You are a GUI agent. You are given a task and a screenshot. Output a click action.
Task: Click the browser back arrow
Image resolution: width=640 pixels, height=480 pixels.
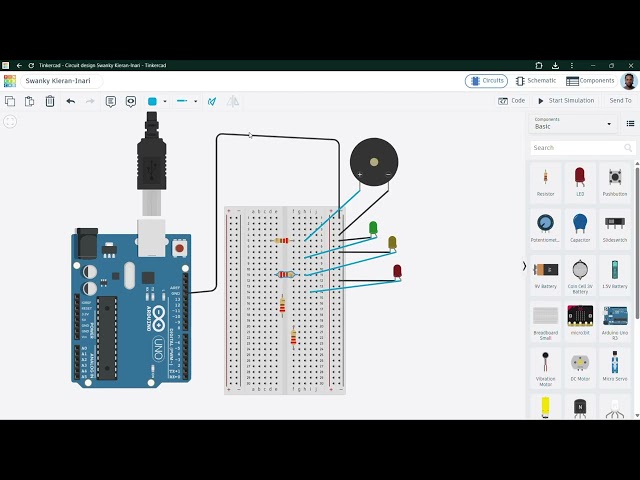tap(19, 65)
